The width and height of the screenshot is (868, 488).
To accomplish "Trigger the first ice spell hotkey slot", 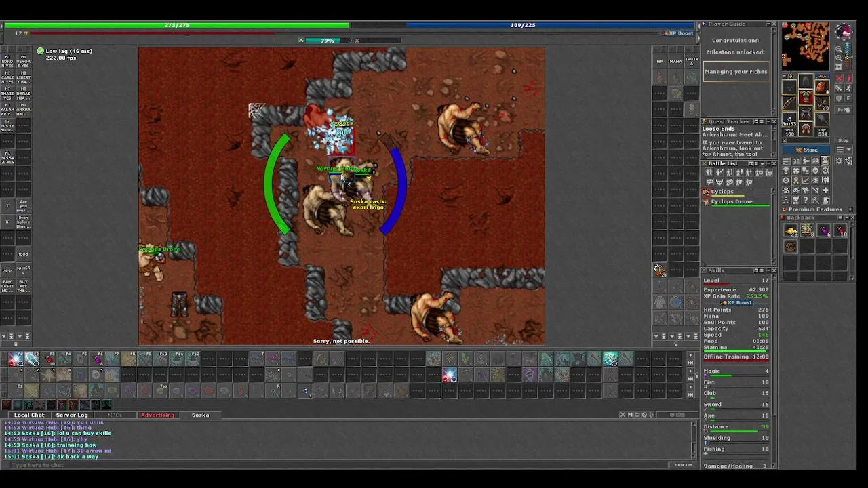I will tap(15, 359).
